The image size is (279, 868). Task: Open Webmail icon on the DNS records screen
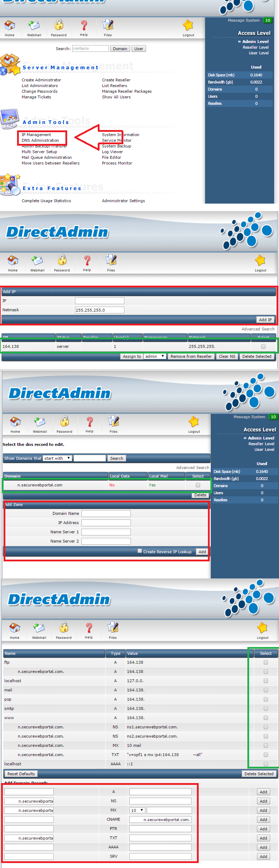pyautogui.click(x=39, y=628)
